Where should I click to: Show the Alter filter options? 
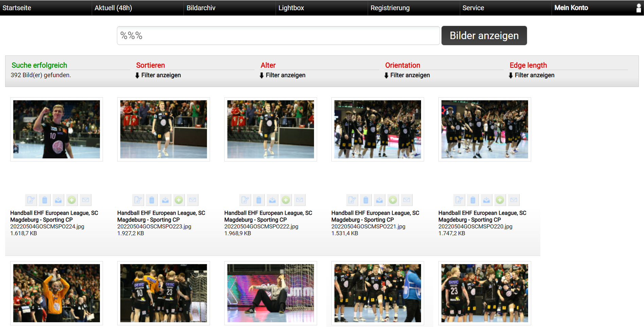tap(283, 75)
